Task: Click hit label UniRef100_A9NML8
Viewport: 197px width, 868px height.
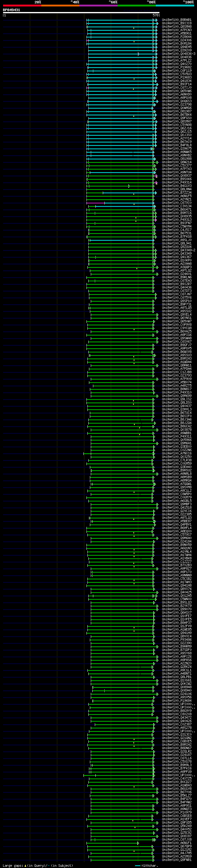Action: pyautogui.click(x=176, y=474)
